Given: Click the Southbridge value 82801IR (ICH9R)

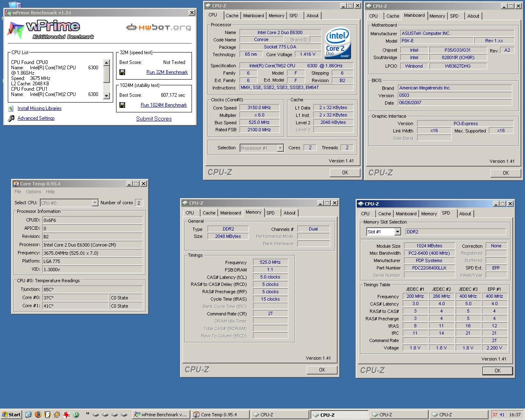Looking at the screenshot, I should click(x=458, y=57).
